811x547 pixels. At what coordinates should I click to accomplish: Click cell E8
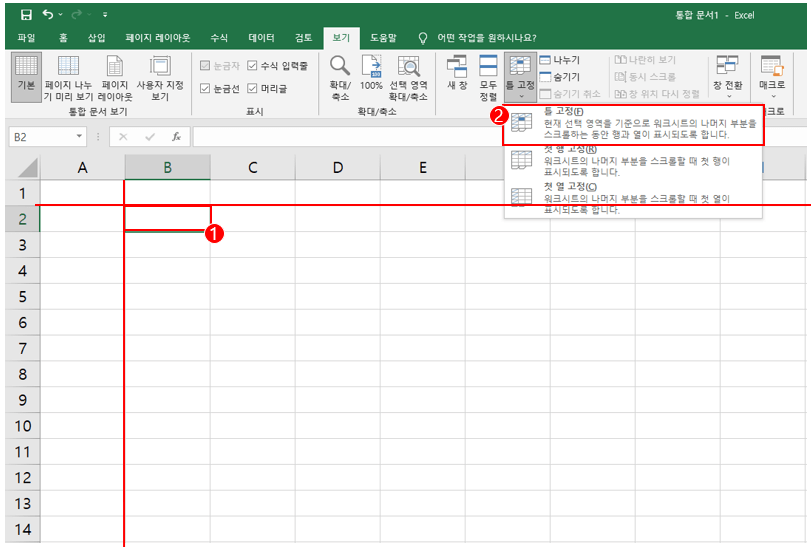423,374
